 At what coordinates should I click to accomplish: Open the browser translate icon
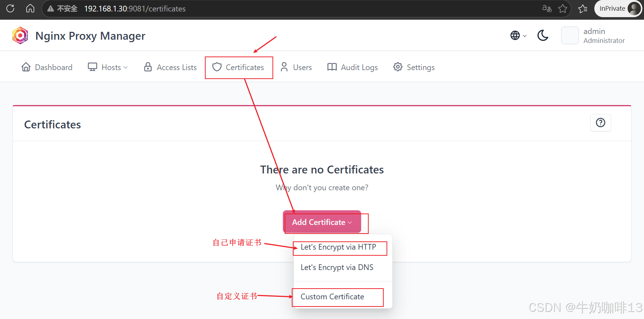pyautogui.click(x=547, y=8)
